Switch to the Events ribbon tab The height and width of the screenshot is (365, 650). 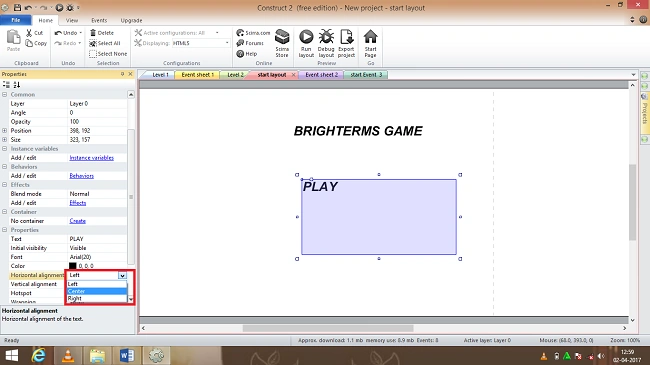click(x=99, y=20)
